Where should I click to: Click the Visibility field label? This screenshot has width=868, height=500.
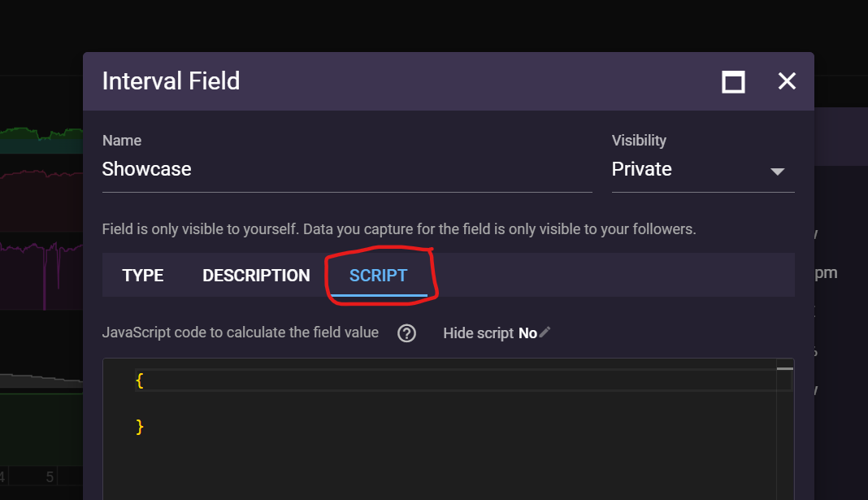tap(639, 141)
